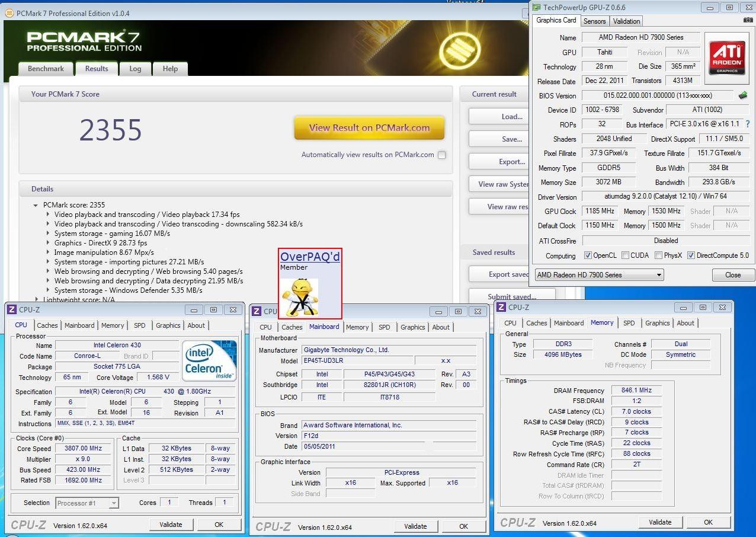756x537 pixels.
Task: Expand the Data decrypting 21.95 MB/s item
Action: coord(49,281)
